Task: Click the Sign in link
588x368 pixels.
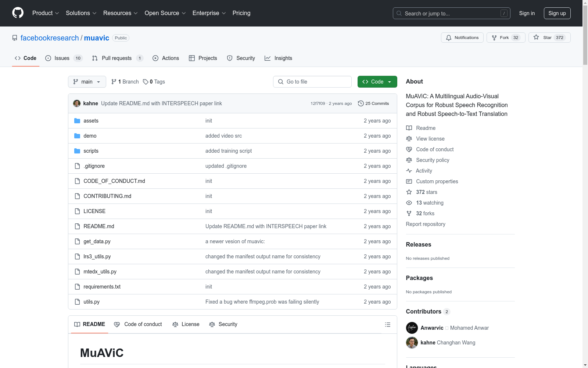Action: click(527, 13)
